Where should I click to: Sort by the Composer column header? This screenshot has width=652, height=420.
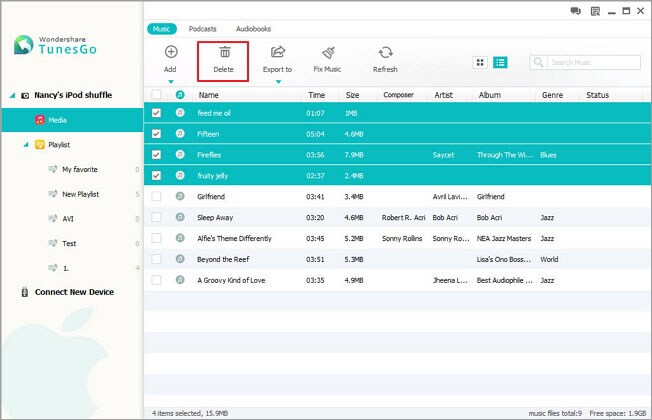pyautogui.click(x=398, y=95)
